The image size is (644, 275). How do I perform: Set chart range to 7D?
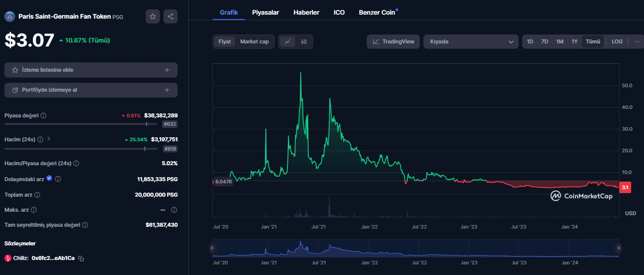click(544, 42)
